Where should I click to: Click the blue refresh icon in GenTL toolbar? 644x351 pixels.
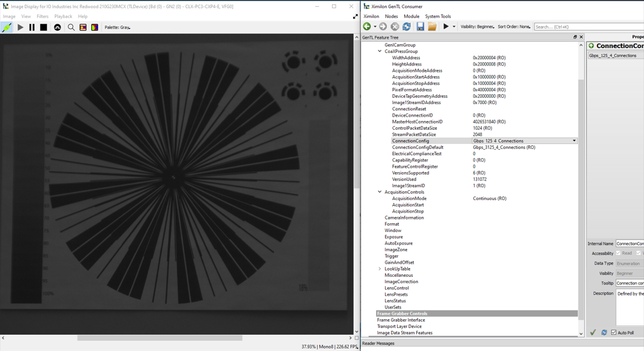[407, 26]
